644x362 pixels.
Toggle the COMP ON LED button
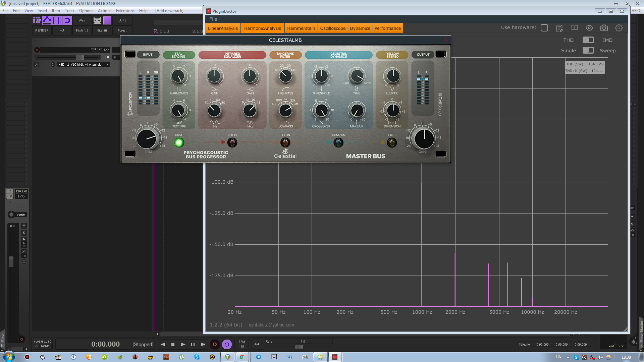[338, 142]
